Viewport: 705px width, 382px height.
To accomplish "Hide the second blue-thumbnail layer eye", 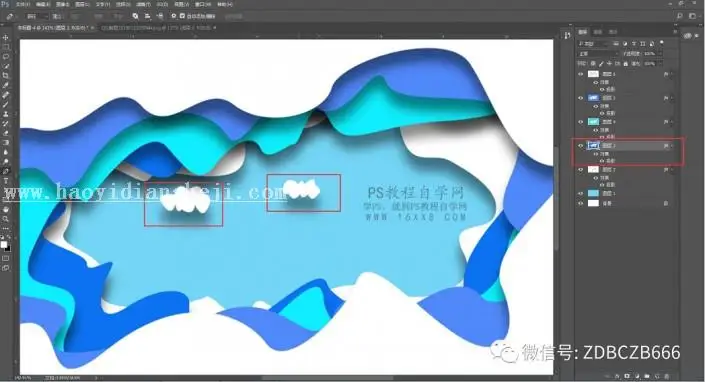I will click(x=580, y=98).
